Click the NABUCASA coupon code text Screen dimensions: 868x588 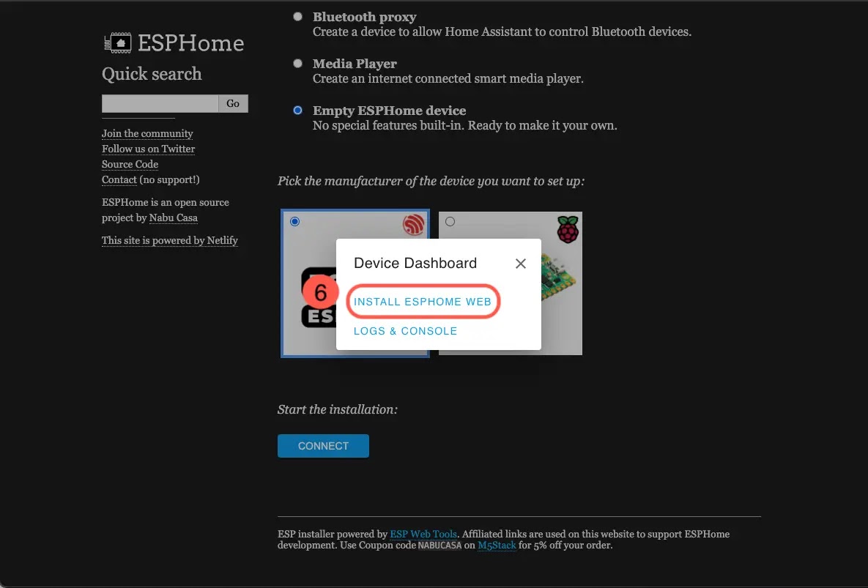pos(439,546)
